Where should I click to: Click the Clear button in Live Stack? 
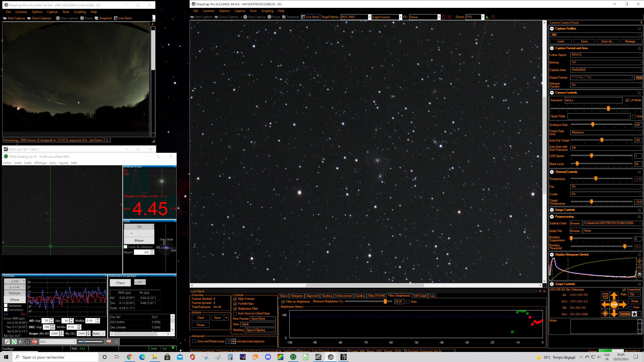click(x=201, y=318)
